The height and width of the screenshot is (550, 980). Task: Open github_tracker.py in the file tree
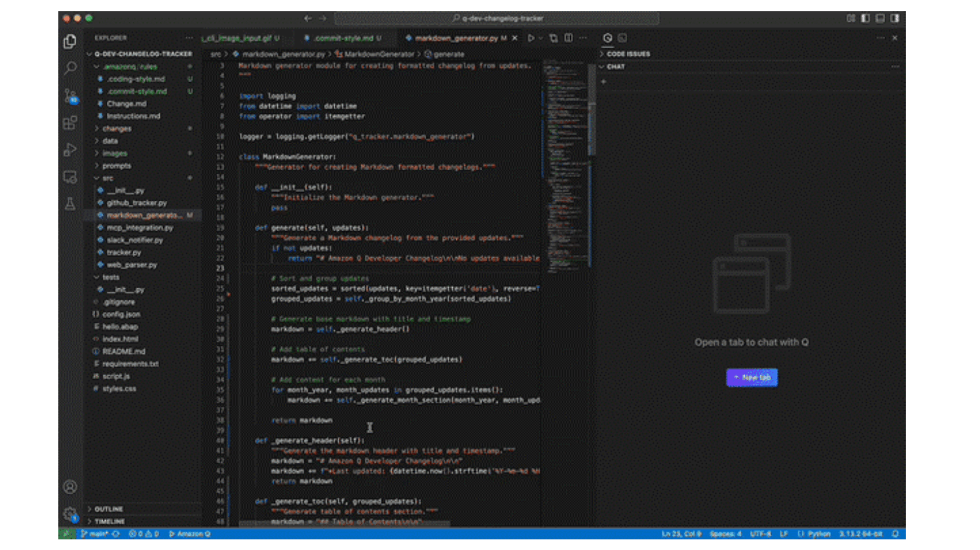coord(137,203)
